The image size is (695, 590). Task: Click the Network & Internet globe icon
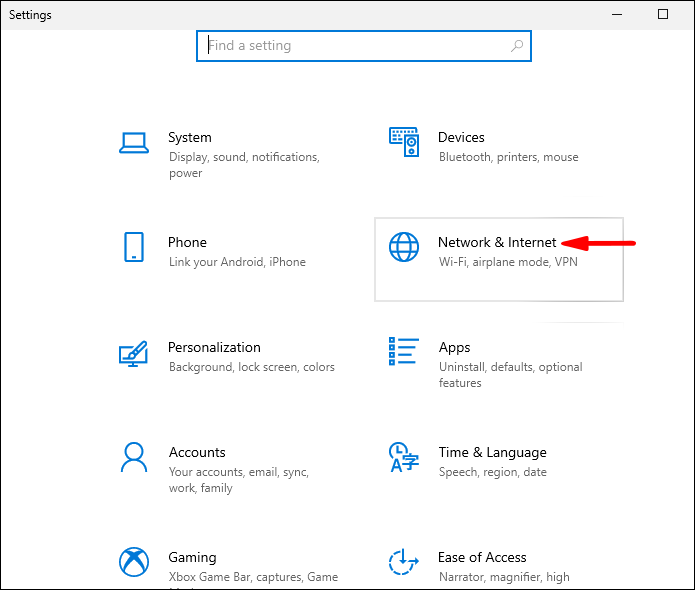[x=403, y=247]
